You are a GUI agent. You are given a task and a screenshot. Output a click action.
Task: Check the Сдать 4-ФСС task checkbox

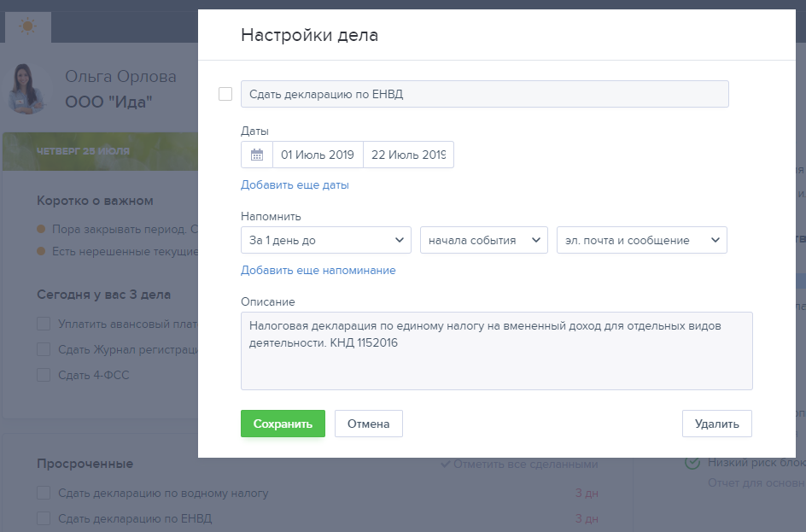[x=44, y=374]
